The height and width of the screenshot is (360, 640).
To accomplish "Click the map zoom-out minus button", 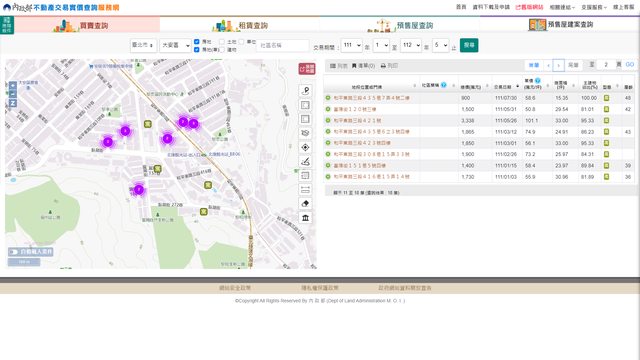I will 13,94.
